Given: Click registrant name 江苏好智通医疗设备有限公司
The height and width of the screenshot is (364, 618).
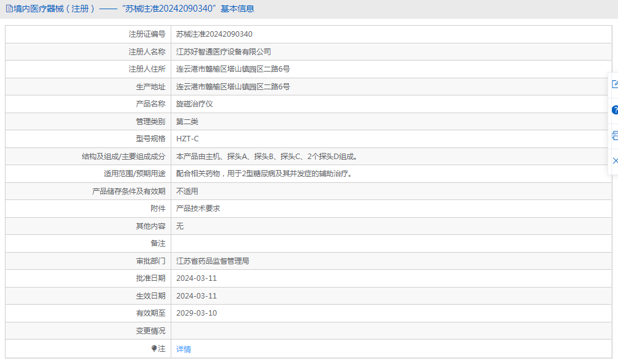Looking at the screenshot, I should tap(223, 51).
